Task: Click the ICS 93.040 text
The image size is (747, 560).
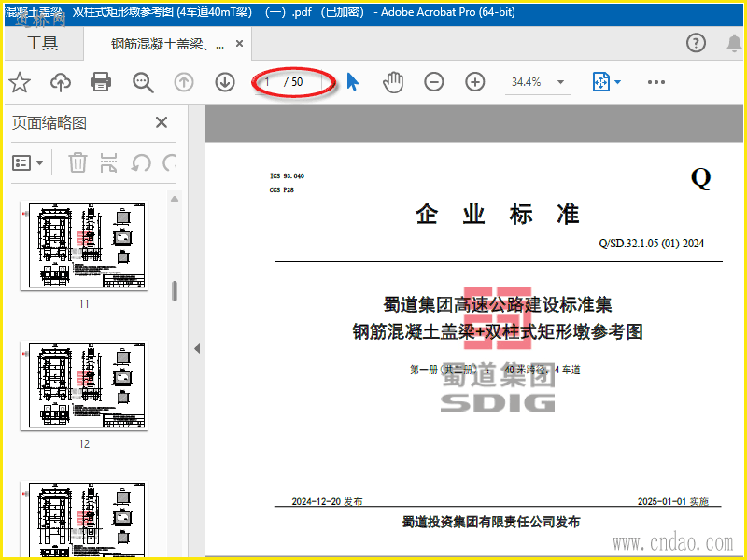Action: tap(287, 176)
